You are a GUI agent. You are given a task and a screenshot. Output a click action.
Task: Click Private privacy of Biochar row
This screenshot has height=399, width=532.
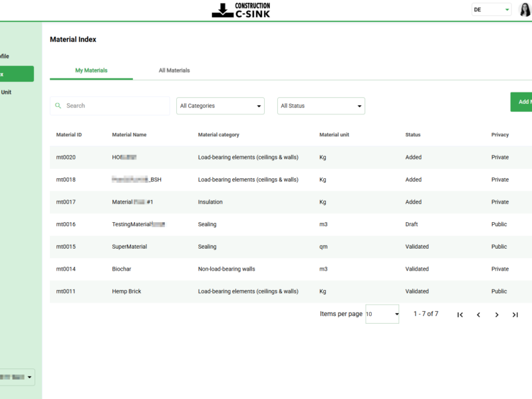pos(500,269)
